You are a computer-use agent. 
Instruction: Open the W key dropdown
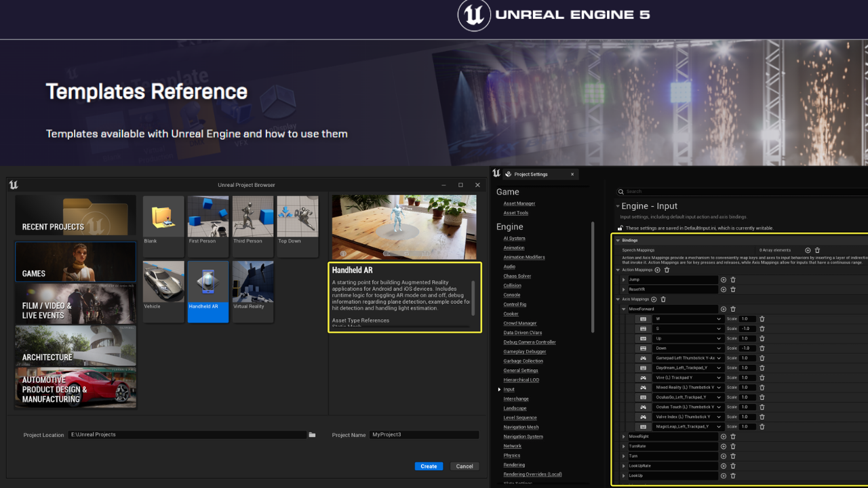point(688,319)
